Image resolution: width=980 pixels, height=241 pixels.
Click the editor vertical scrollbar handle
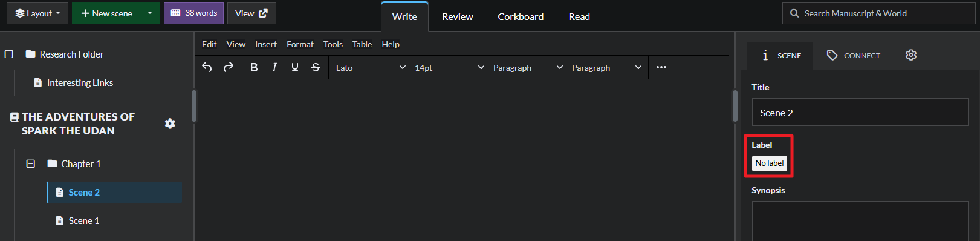click(735, 106)
